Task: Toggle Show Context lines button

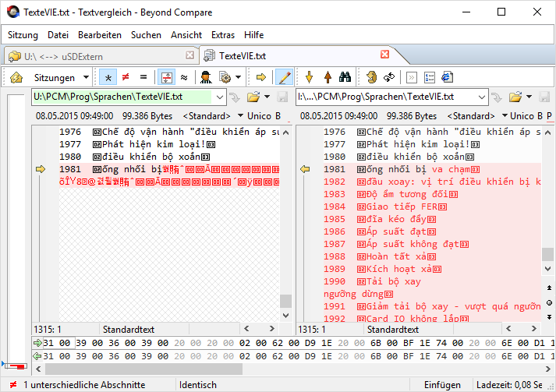Action: [x=166, y=77]
